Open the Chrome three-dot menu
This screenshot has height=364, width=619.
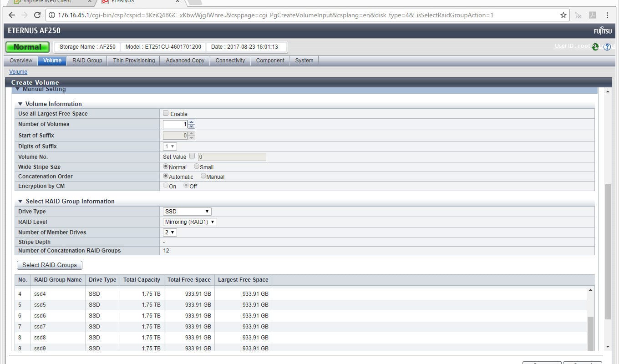click(608, 15)
